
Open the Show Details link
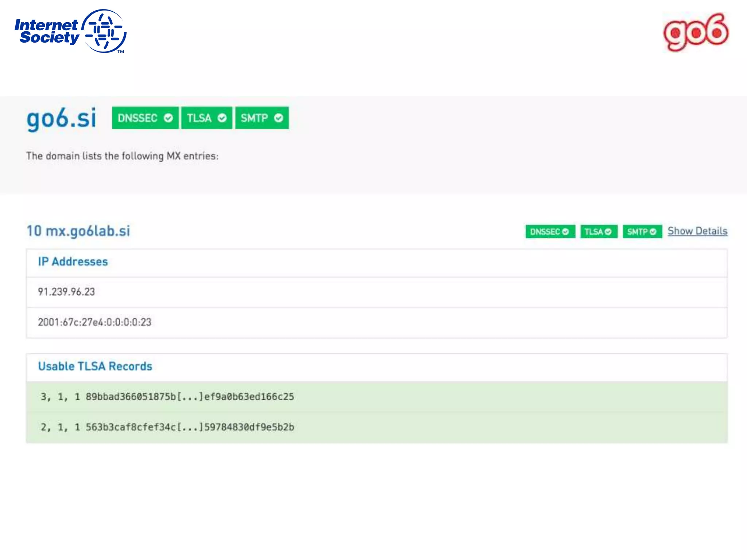pos(697,231)
